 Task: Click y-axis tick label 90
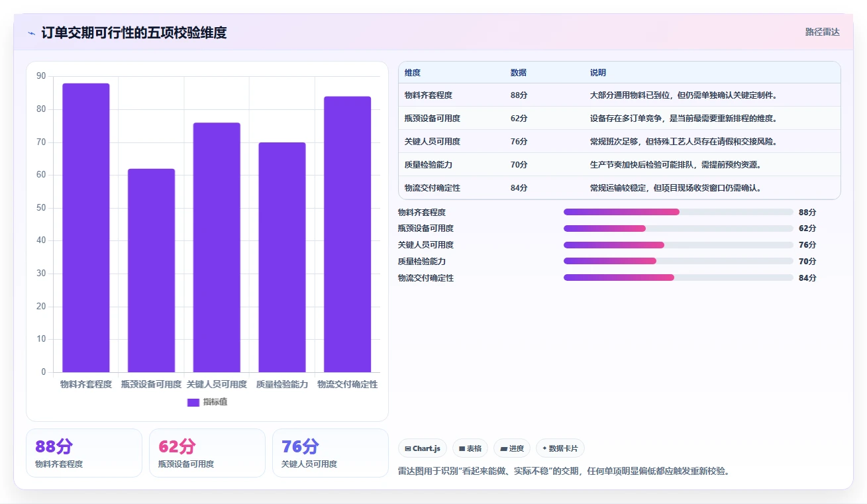[x=41, y=76]
